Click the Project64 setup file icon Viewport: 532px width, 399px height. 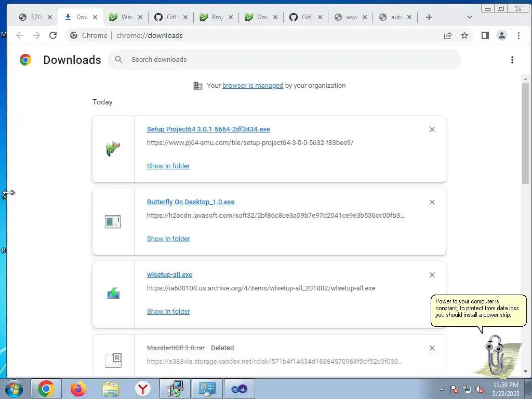(113, 149)
